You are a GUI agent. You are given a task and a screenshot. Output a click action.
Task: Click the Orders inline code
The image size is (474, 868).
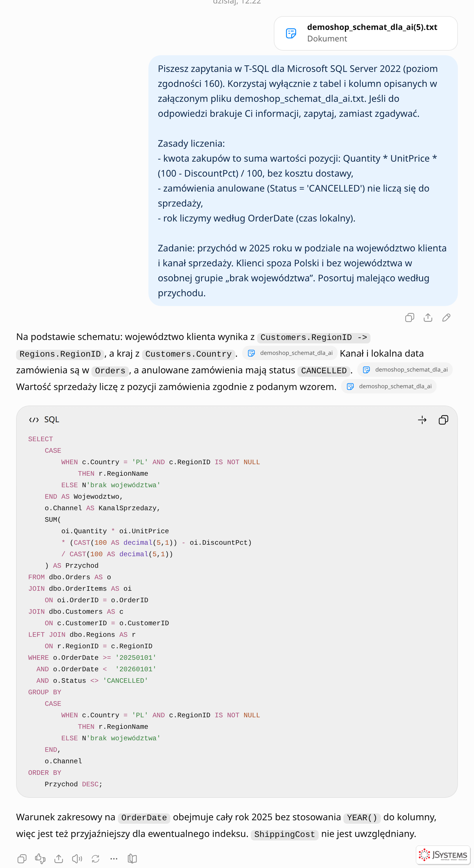[x=110, y=371]
